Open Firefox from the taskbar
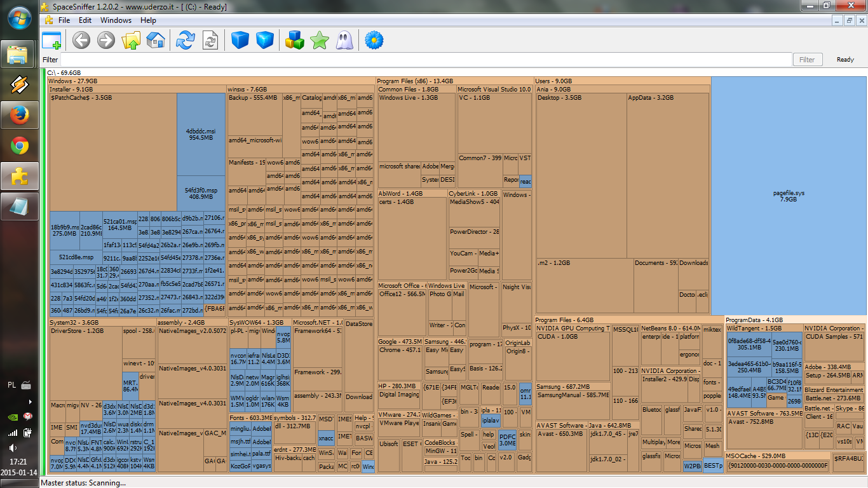 (x=19, y=116)
